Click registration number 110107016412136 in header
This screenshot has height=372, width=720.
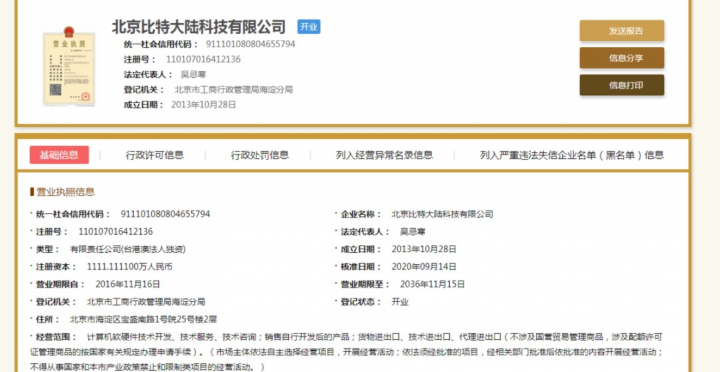click(x=203, y=59)
